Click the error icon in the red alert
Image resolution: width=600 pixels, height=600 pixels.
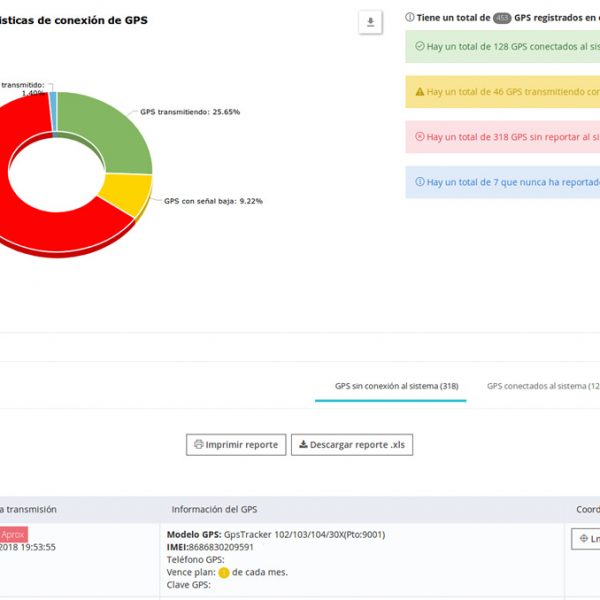click(x=419, y=137)
